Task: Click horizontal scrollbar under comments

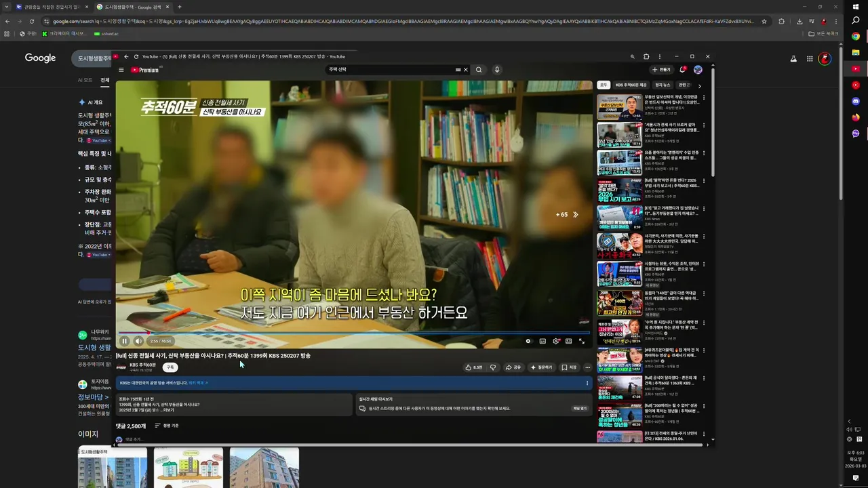Action: click(411, 445)
